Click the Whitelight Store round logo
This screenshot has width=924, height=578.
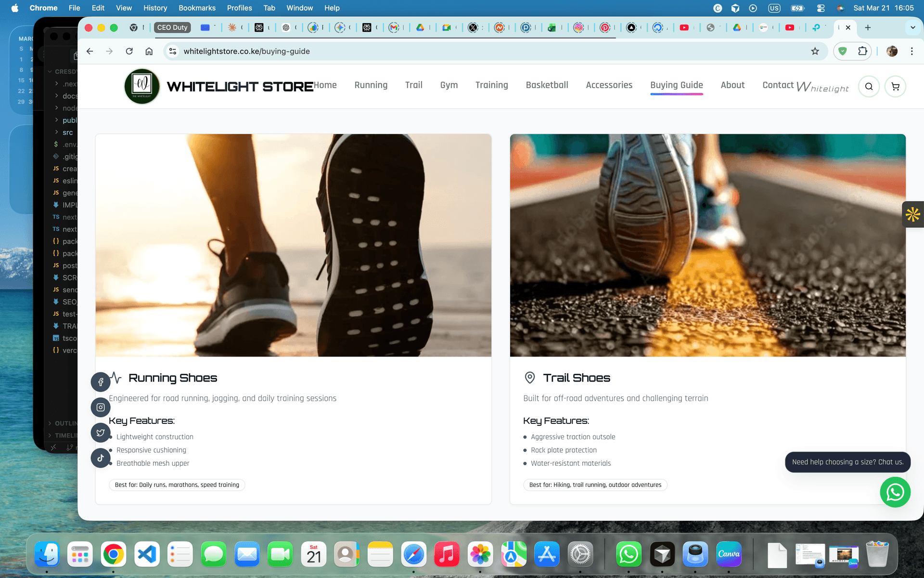tap(142, 86)
